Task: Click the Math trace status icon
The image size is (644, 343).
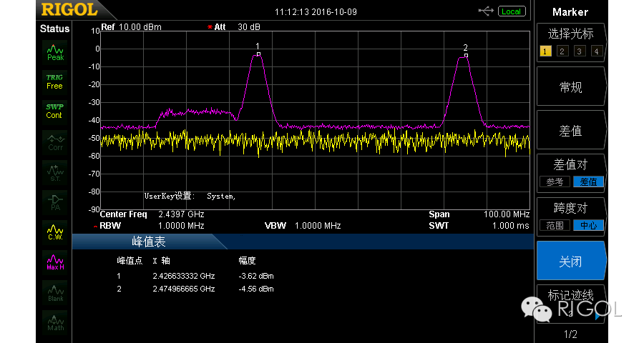Action: click(x=54, y=322)
